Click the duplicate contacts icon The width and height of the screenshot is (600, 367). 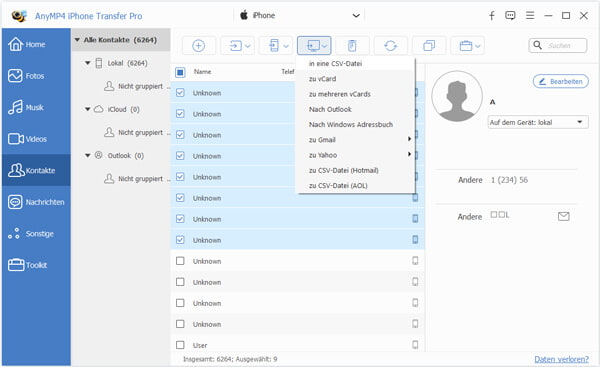429,46
